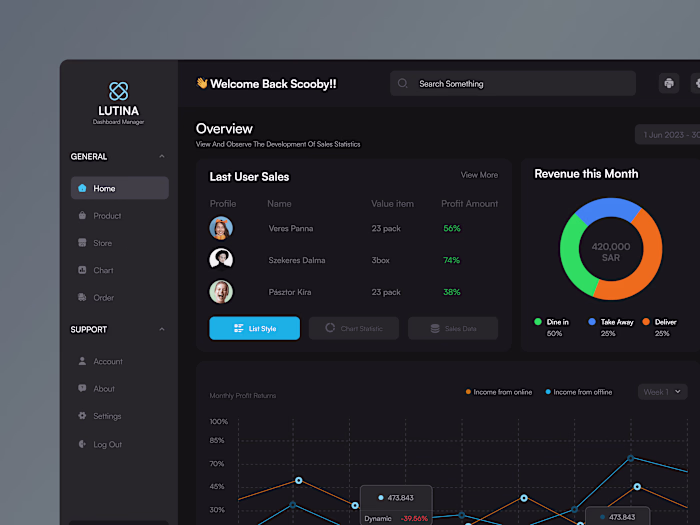Click the Value item column header
Image resolution: width=700 pixels, height=525 pixels.
[x=392, y=204]
